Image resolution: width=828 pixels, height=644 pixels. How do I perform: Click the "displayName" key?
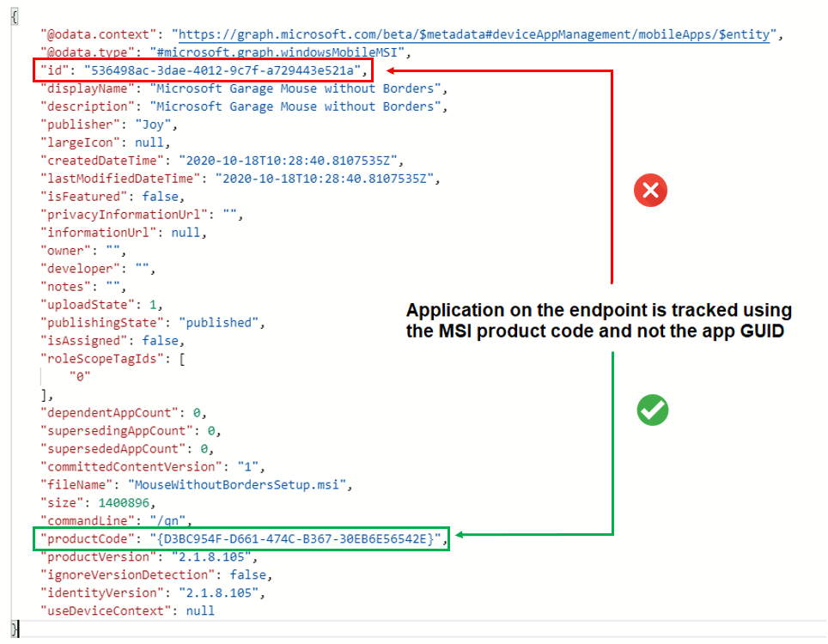click(x=87, y=88)
